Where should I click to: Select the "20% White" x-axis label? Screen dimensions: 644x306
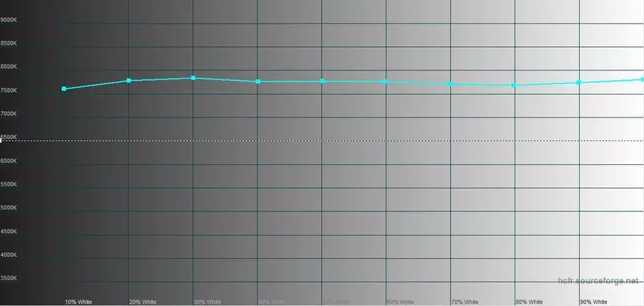(x=143, y=301)
